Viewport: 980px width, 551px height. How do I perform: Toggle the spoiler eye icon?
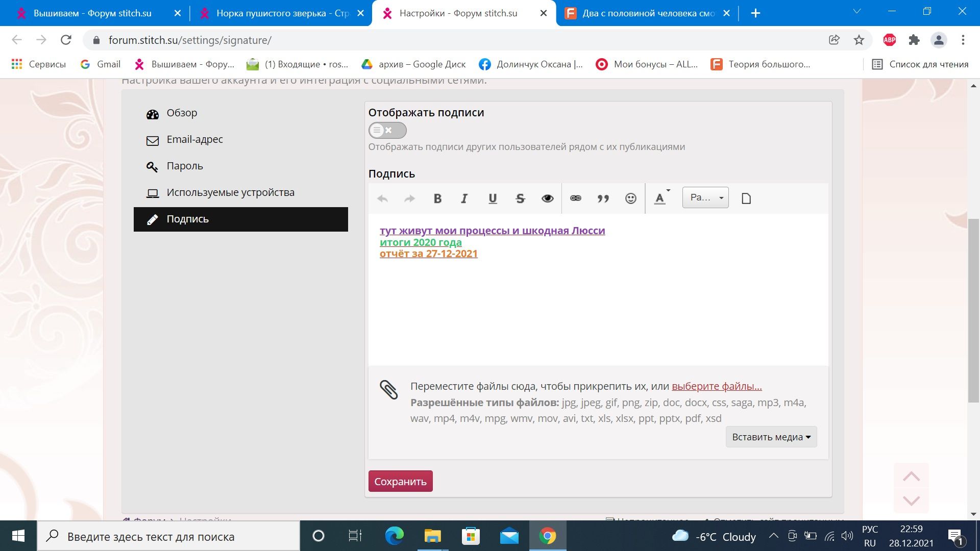pos(547,198)
